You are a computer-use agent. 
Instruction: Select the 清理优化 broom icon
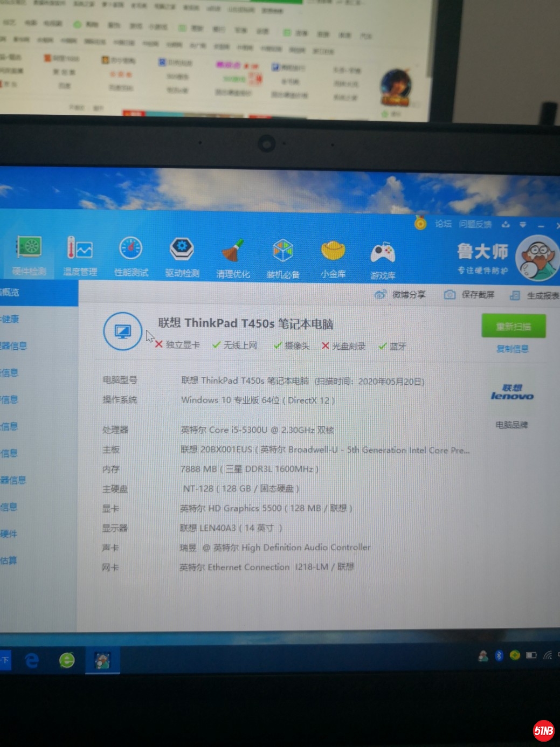(233, 258)
